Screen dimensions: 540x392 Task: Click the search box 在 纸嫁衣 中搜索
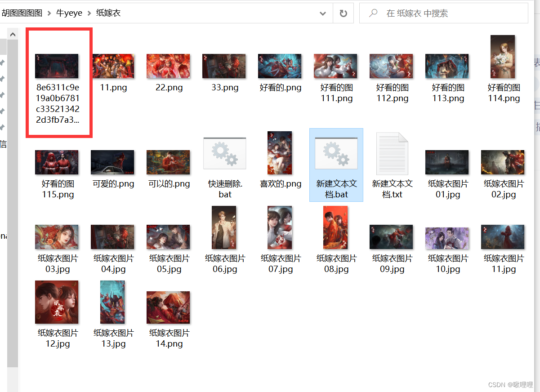pyautogui.click(x=444, y=13)
